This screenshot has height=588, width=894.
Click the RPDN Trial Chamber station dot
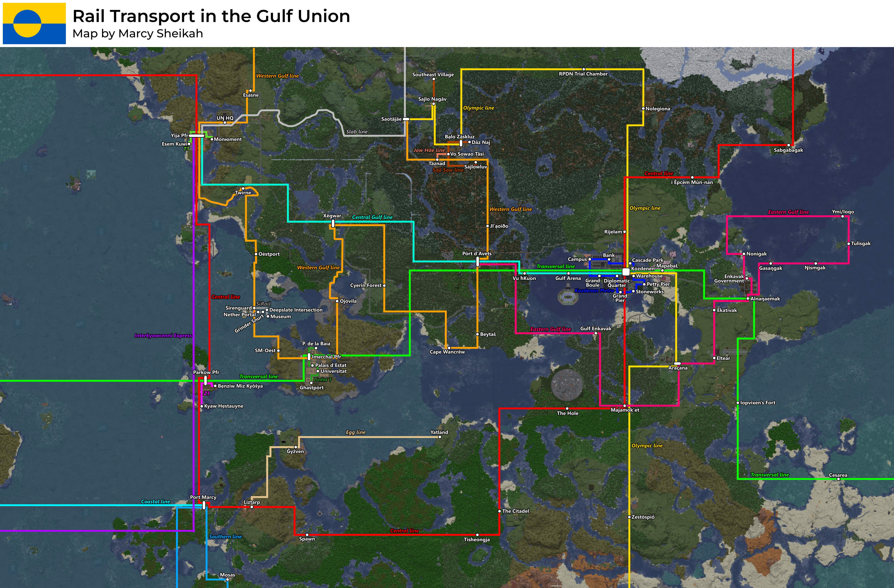[583, 69]
